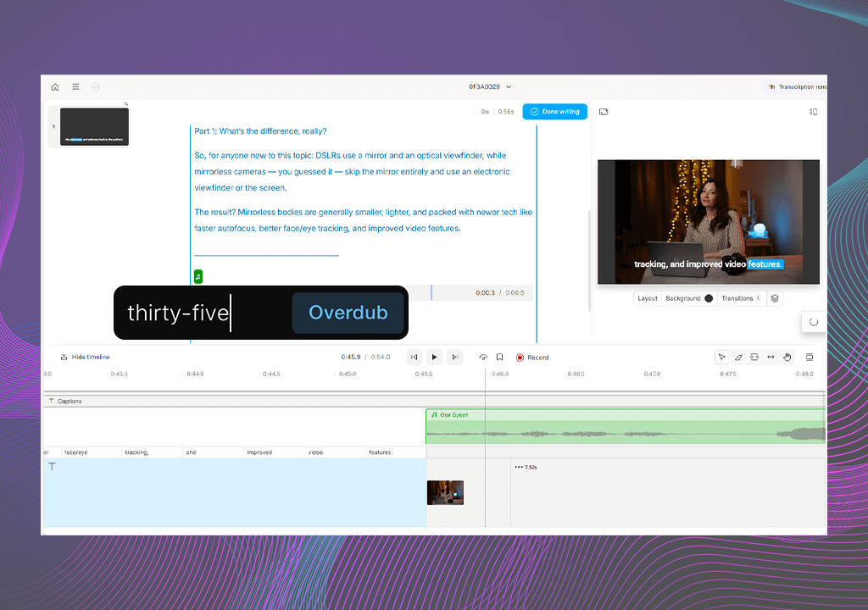868x610 pixels.
Task: Open the 0F3A0029 project name dropdown
Action: pos(490,87)
